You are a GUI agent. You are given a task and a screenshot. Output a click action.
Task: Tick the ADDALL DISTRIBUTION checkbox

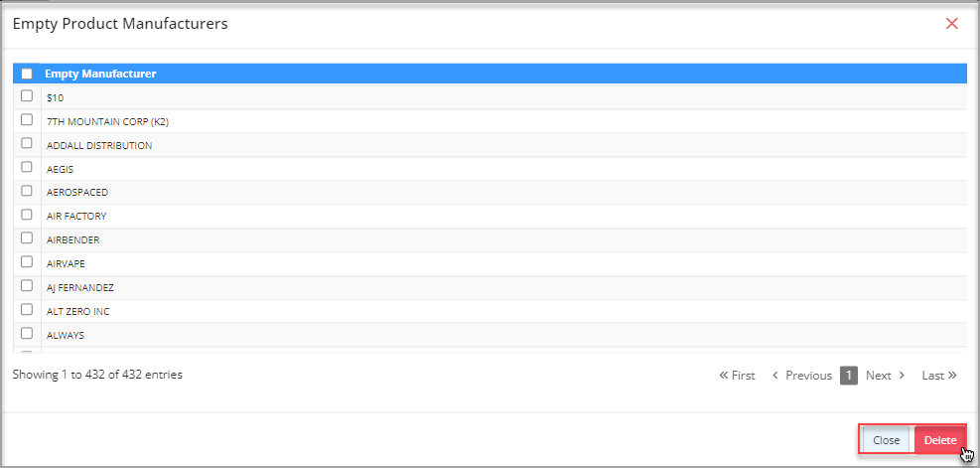pos(27,143)
